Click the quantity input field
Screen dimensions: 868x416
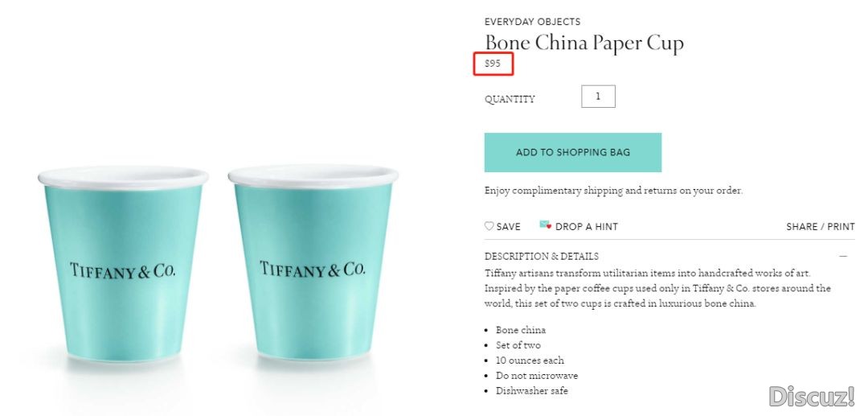598,97
